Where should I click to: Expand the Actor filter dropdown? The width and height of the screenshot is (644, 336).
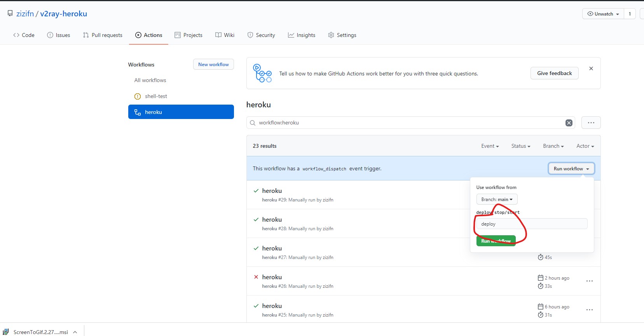585,146
